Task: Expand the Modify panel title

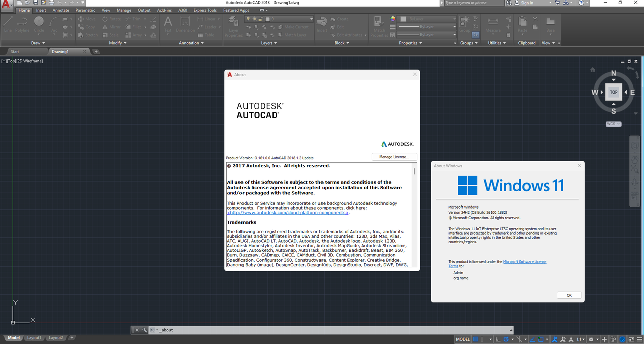Action: coord(118,43)
